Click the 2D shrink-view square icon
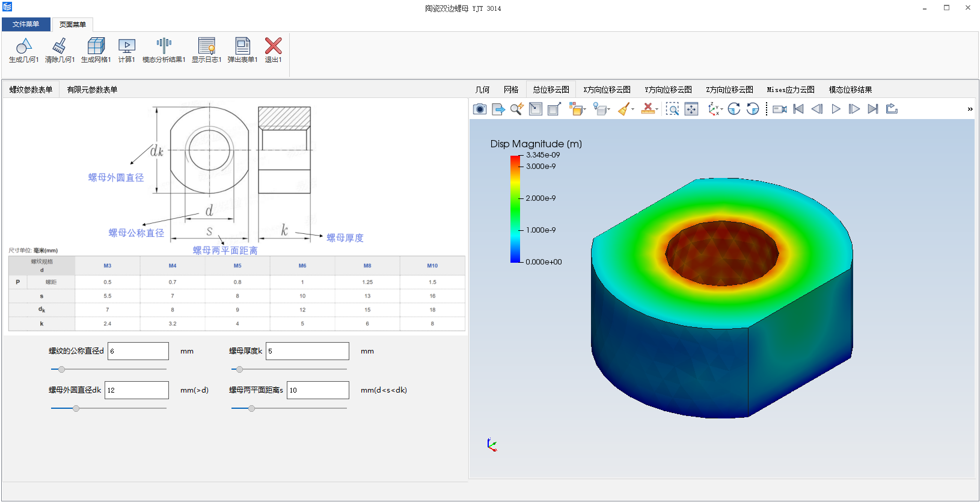 click(536, 109)
